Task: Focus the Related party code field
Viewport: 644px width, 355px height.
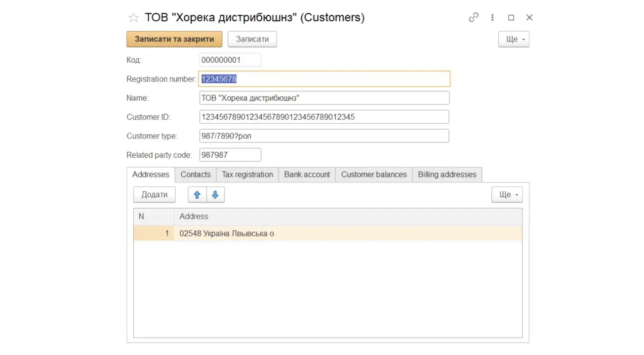Action: click(x=230, y=155)
